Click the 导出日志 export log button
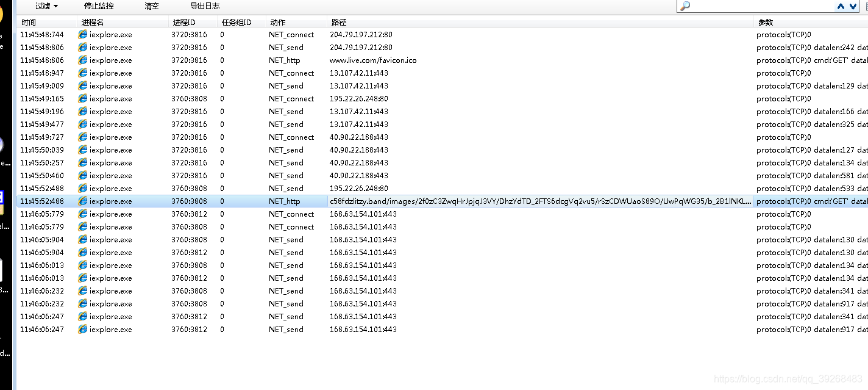Screen dimensions: 868x390 click(205, 6)
